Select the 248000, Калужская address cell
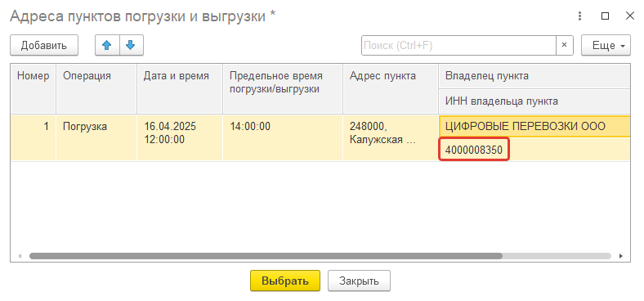The image size is (644, 301). [x=391, y=138]
